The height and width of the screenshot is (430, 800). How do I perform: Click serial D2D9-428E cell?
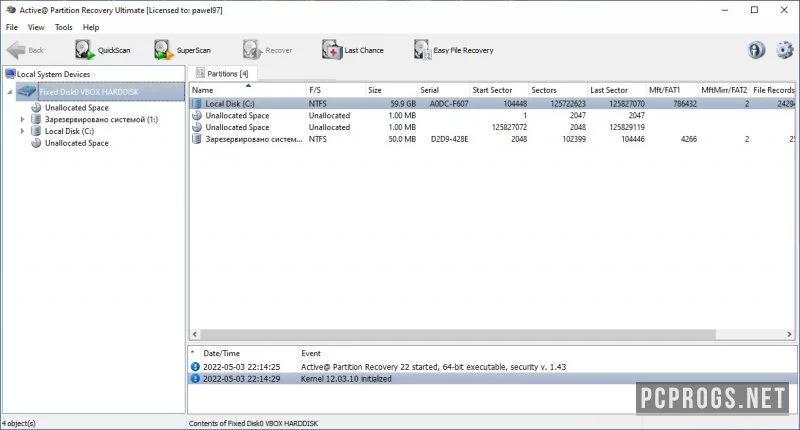(x=449, y=139)
